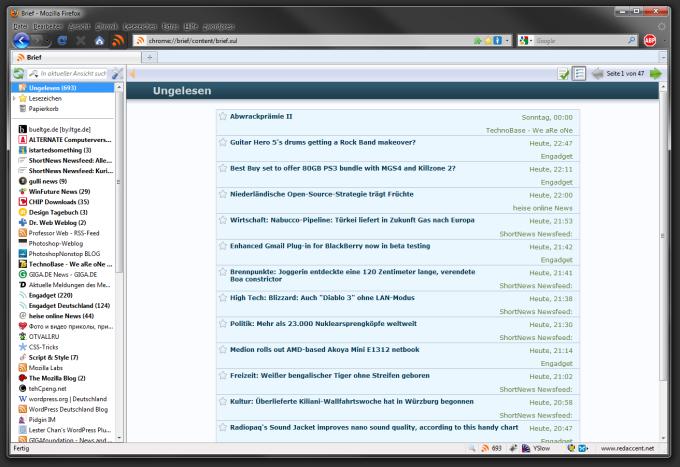Click the Stop loading X icon
The height and width of the screenshot is (467, 680).
coord(81,41)
